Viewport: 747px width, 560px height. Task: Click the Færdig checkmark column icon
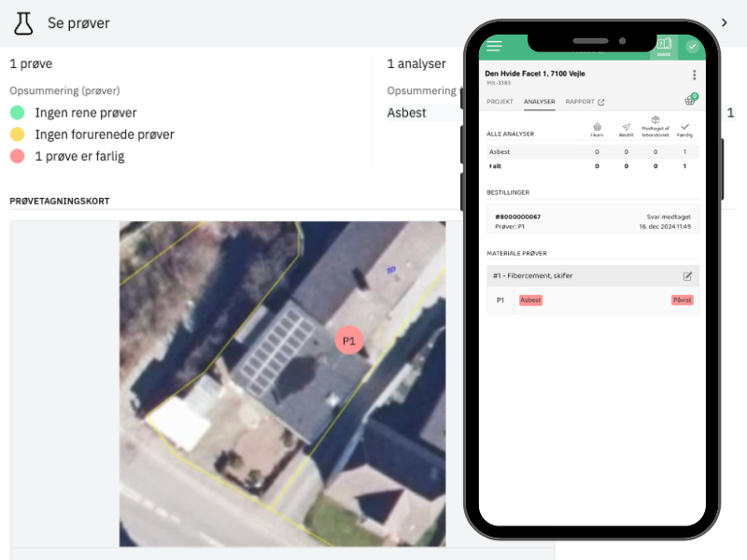684,129
